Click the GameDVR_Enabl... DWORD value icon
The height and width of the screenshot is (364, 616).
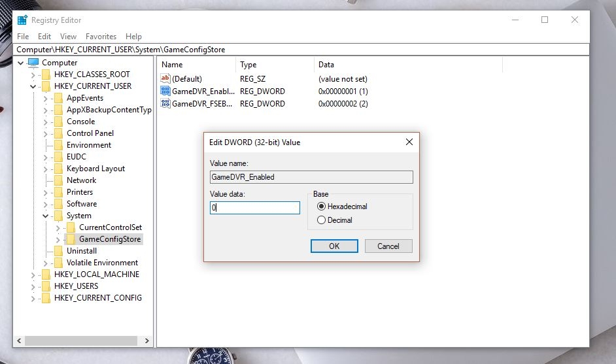[x=165, y=91]
